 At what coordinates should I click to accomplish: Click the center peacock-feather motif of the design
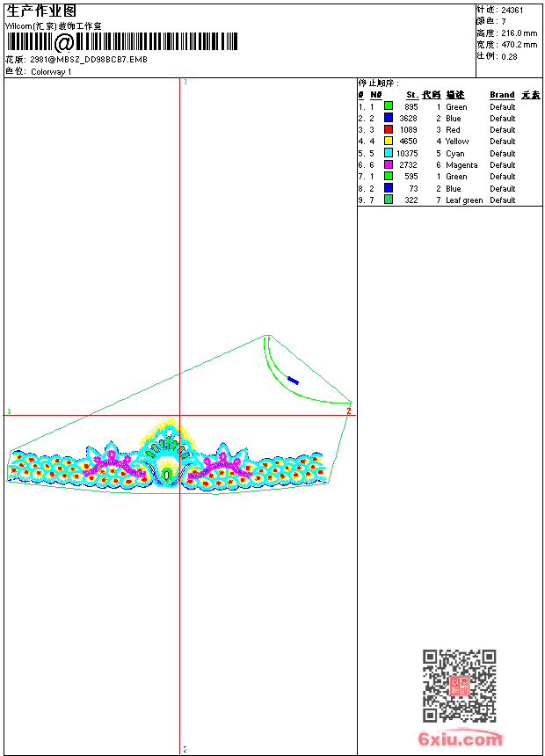click(x=167, y=454)
